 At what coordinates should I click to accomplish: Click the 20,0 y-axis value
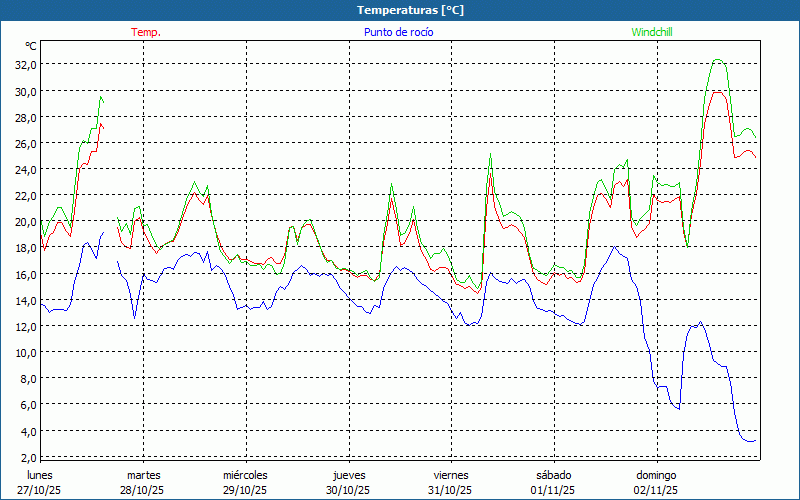click(25, 222)
